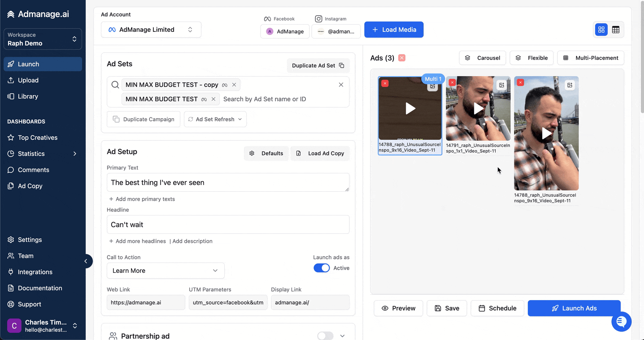Click the Save button
Screen dimensions: 644x340
tap(447, 308)
